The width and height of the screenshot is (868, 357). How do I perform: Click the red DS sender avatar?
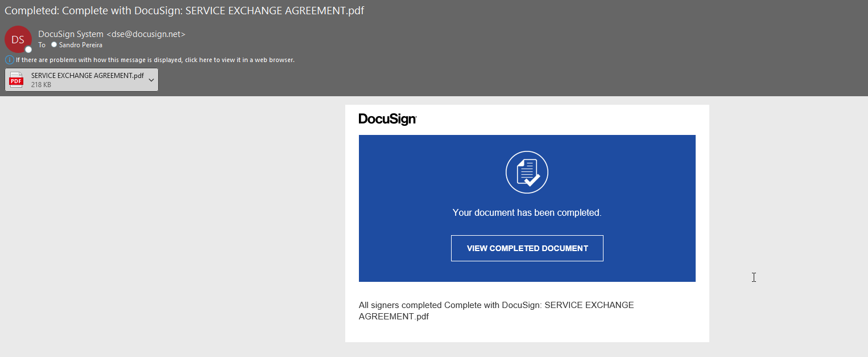[x=18, y=39]
